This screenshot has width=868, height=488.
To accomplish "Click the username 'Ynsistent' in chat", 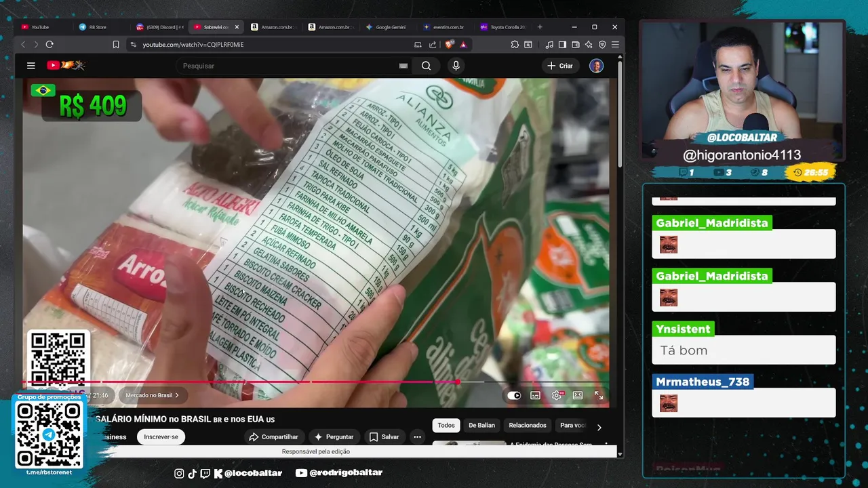I will [683, 329].
